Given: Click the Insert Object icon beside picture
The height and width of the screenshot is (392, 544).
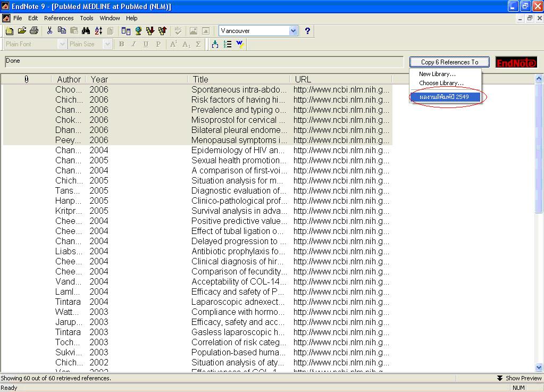Looking at the screenshot, I should coord(206,31).
